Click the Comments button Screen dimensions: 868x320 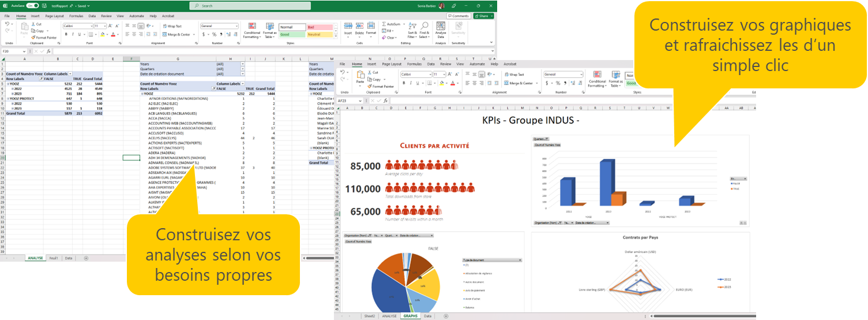(458, 16)
